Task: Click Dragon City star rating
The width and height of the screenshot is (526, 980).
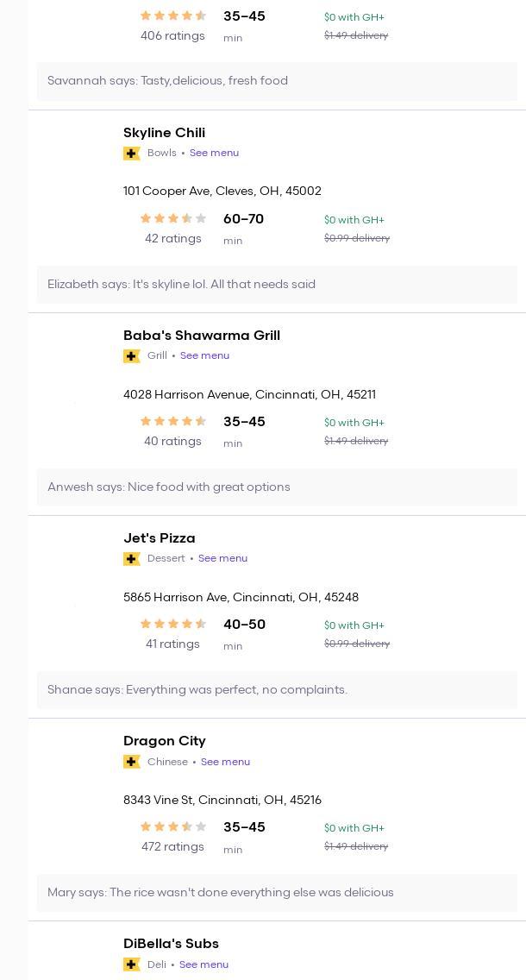Action: [173, 827]
